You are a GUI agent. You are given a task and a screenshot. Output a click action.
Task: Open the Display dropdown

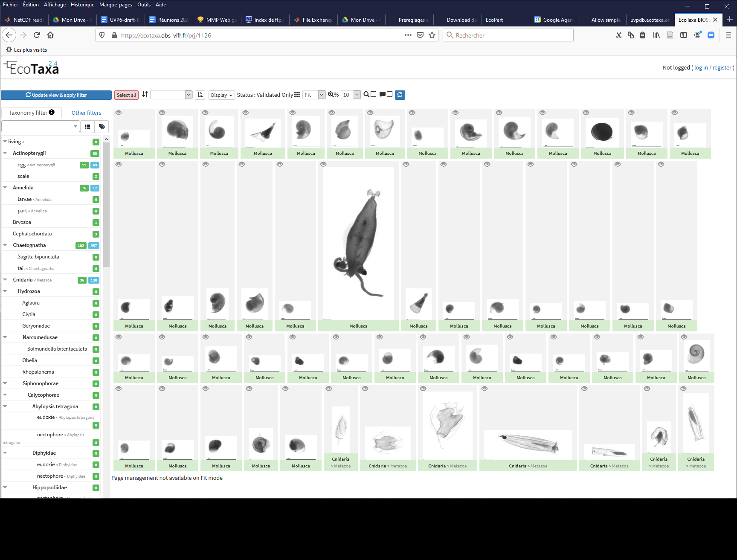[221, 95]
